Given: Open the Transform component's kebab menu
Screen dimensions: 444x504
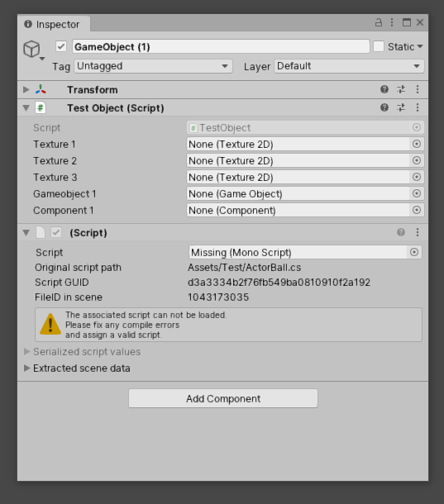Looking at the screenshot, I should click(418, 89).
